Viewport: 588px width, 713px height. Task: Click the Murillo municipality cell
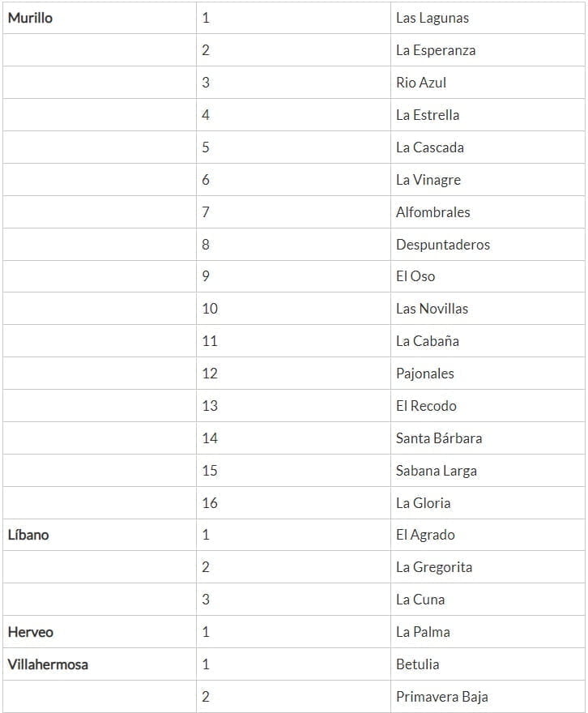click(30, 18)
